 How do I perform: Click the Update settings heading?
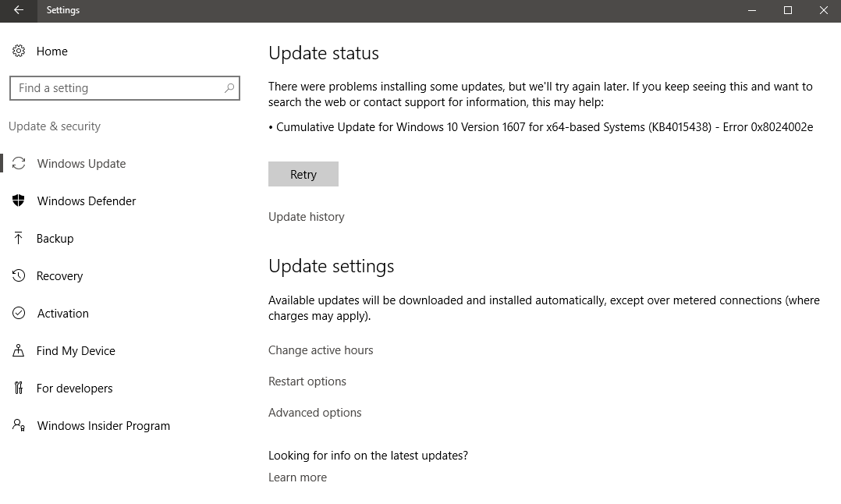[331, 267]
